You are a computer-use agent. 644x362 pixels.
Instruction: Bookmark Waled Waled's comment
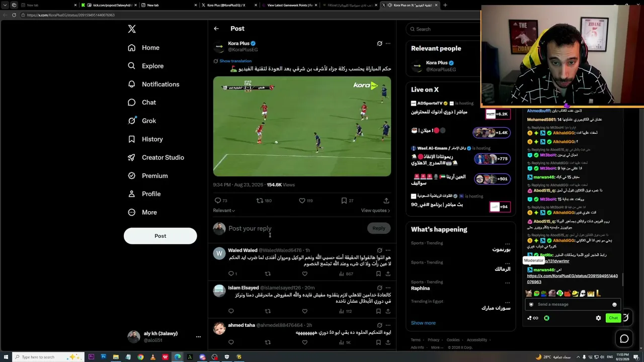coord(378,274)
